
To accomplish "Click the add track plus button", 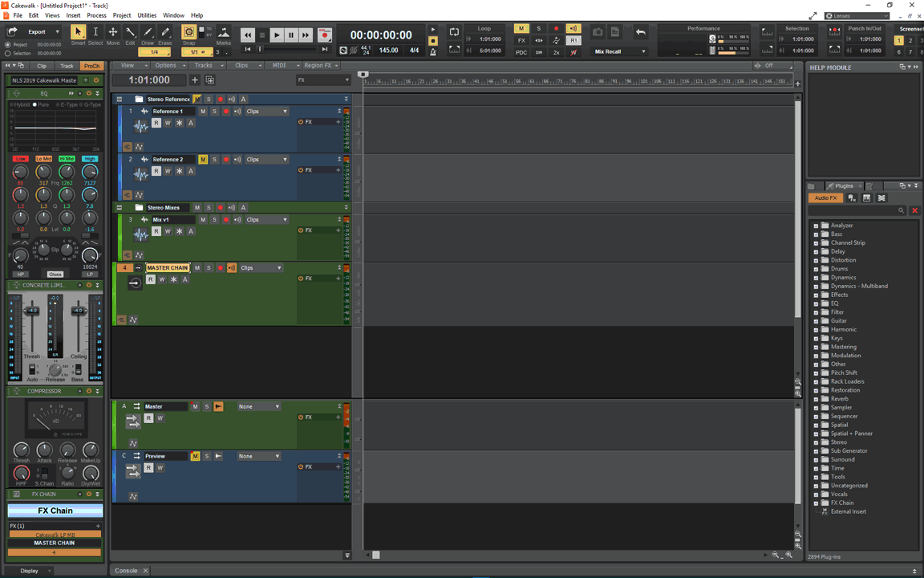I will coord(194,80).
